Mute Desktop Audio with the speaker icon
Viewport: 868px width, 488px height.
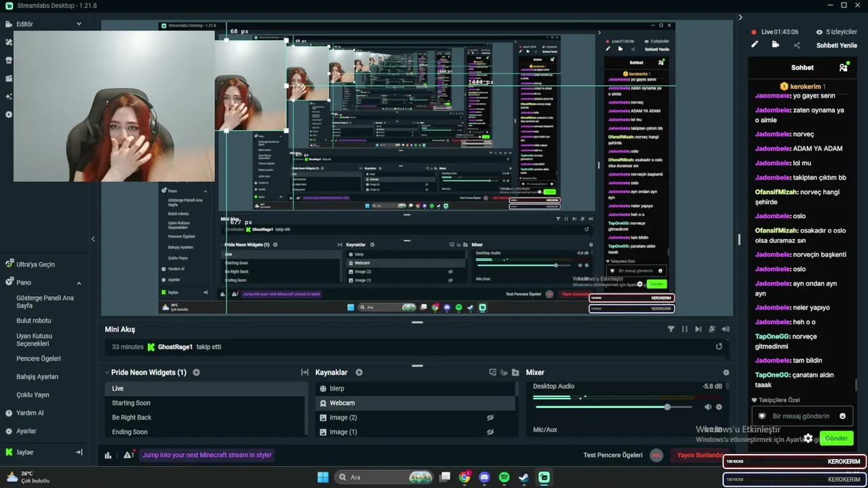[708, 407]
